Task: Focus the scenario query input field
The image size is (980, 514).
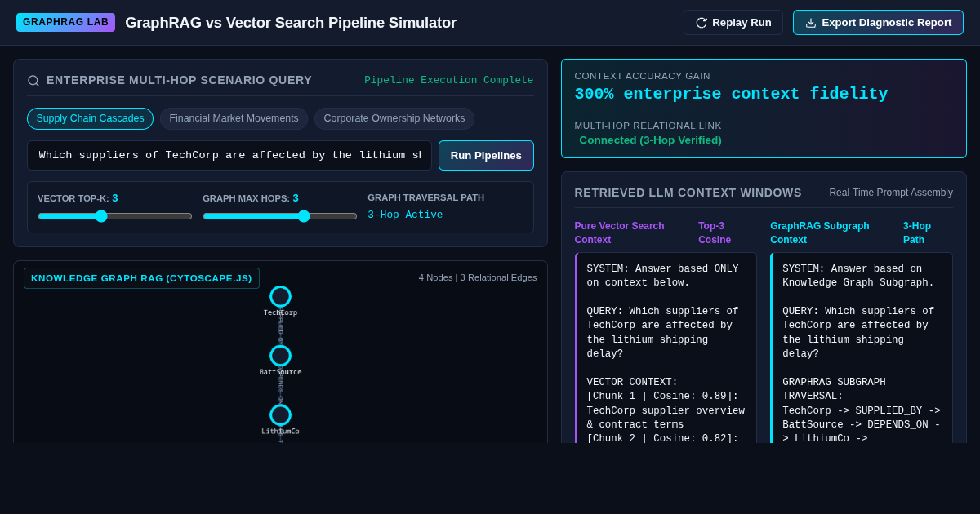Action: click(229, 155)
